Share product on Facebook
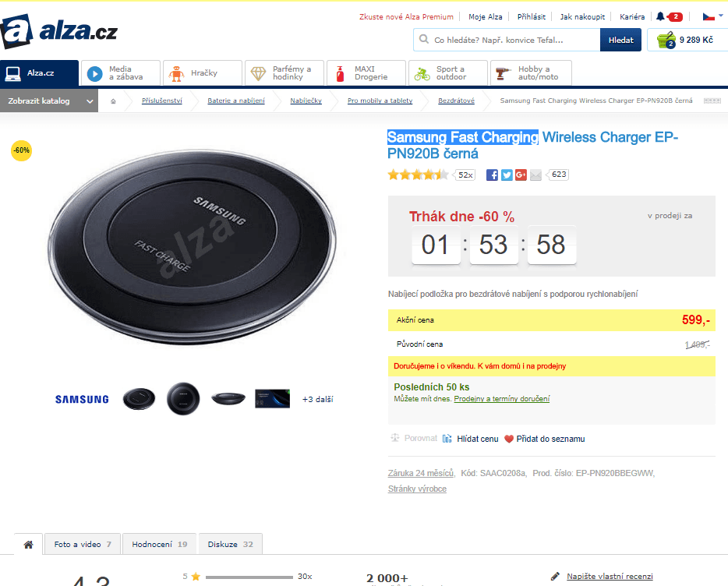The height and width of the screenshot is (586, 728). tap(492, 175)
